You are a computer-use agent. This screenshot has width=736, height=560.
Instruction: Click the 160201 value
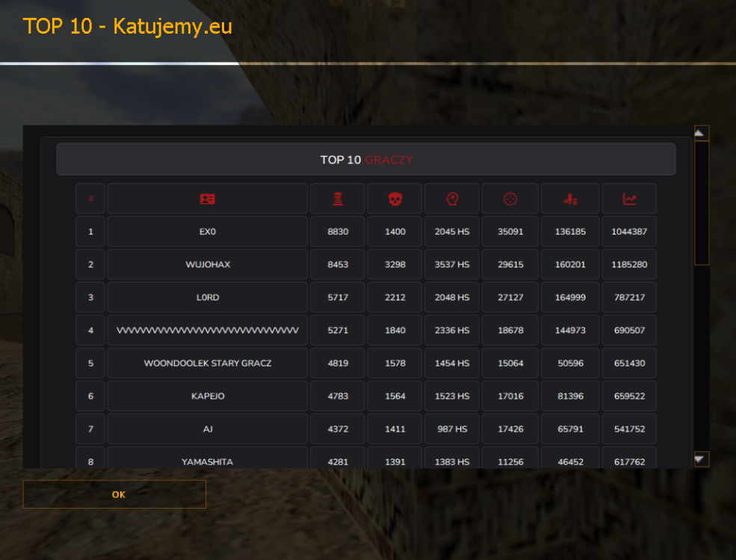(x=570, y=264)
